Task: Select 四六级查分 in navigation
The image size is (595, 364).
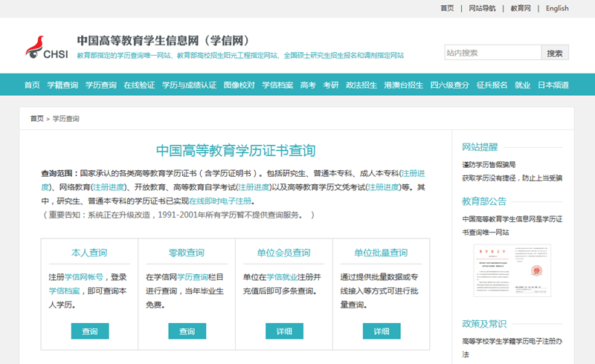Action: 450,85
